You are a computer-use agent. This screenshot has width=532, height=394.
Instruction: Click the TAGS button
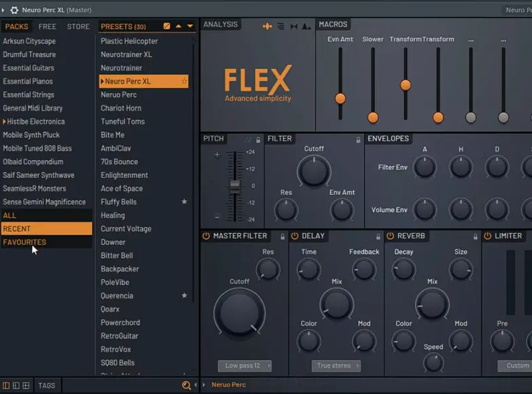tap(47, 385)
